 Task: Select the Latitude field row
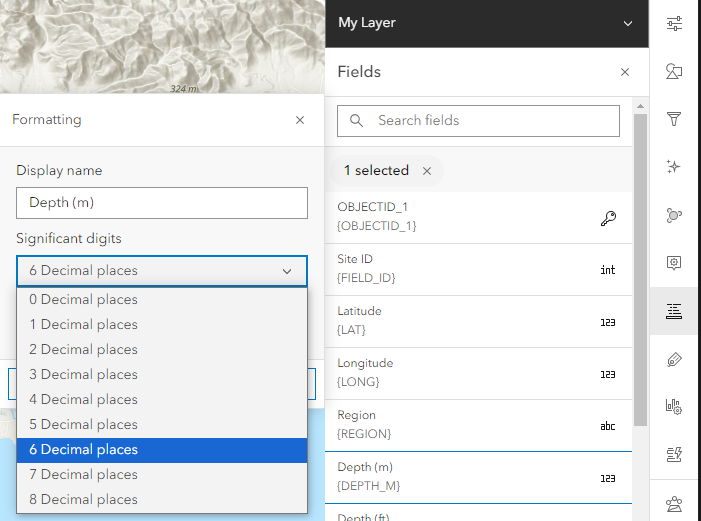tap(478, 322)
